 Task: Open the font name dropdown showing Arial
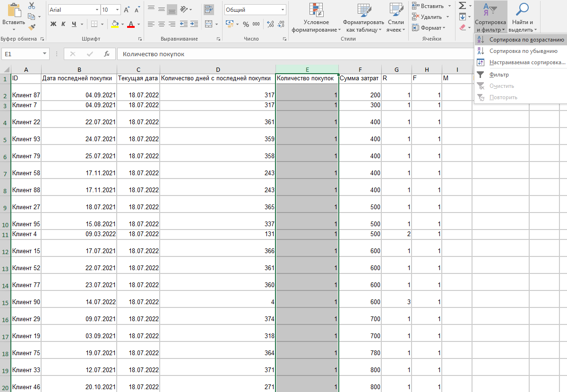97,10
